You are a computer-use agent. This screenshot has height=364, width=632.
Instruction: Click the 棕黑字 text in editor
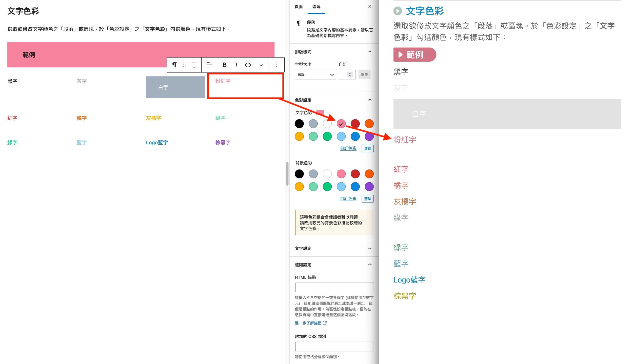pyautogui.click(x=223, y=142)
